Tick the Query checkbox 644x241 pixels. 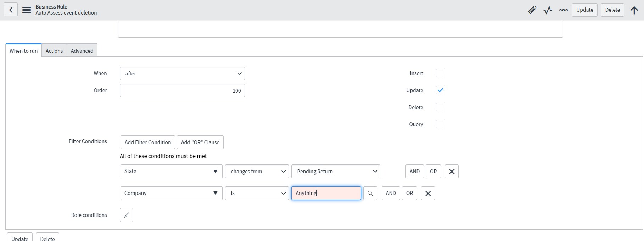click(x=440, y=124)
